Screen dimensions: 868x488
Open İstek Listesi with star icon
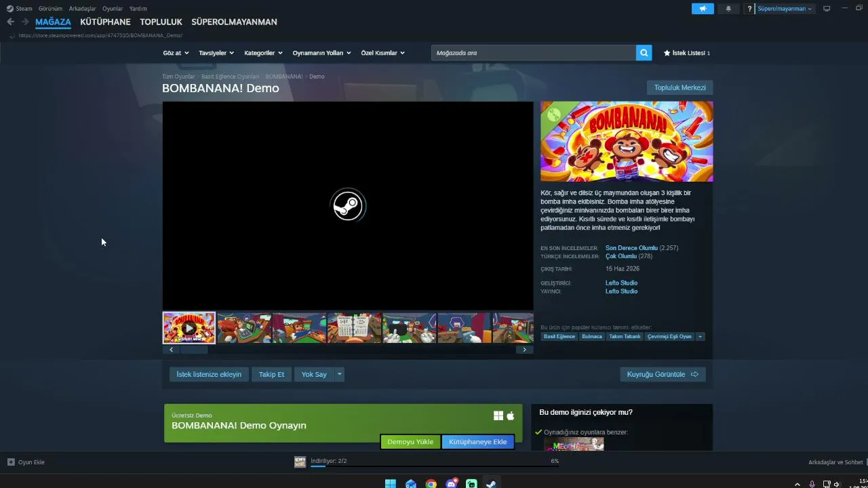[x=687, y=53]
